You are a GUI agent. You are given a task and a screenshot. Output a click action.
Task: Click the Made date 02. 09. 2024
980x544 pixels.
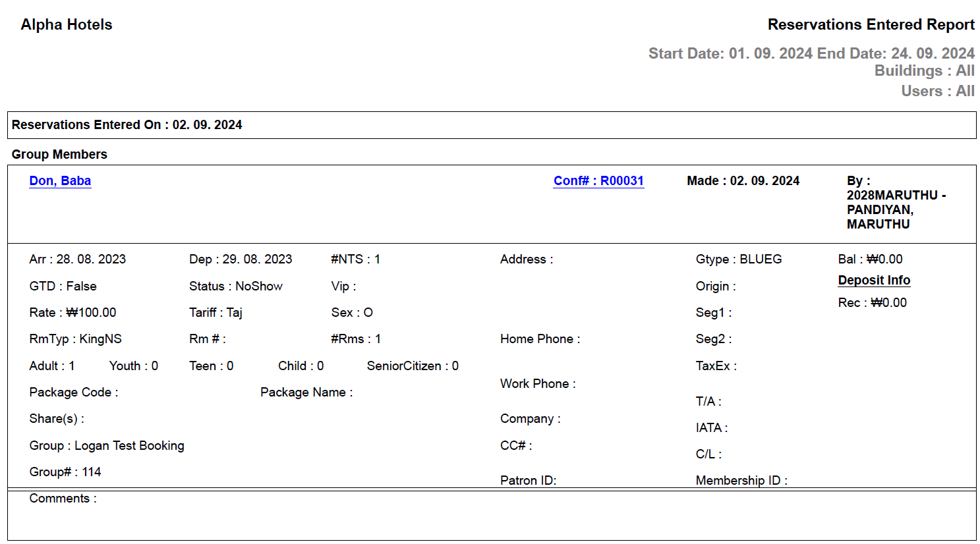743,180
